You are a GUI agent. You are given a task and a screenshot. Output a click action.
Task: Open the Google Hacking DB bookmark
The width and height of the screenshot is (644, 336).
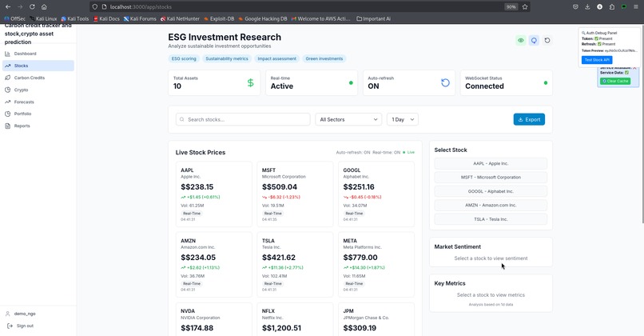(263, 19)
